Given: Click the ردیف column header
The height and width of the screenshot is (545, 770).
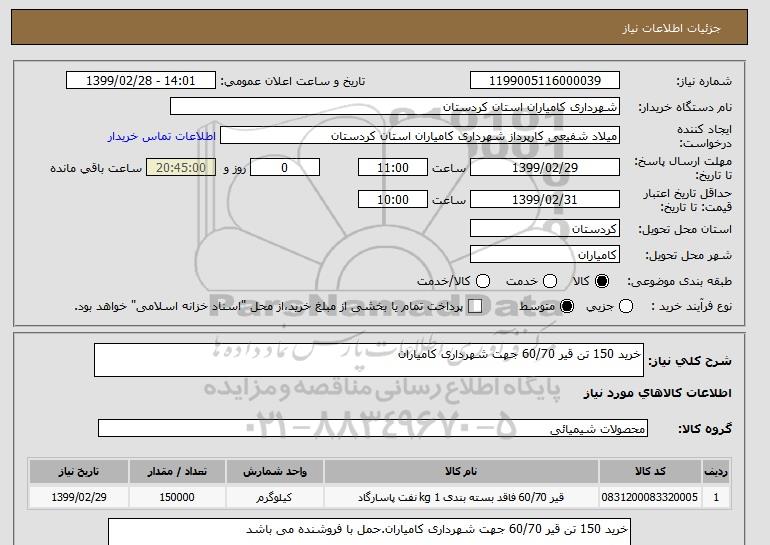Looking at the screenshot, I should tap(716, 471).
